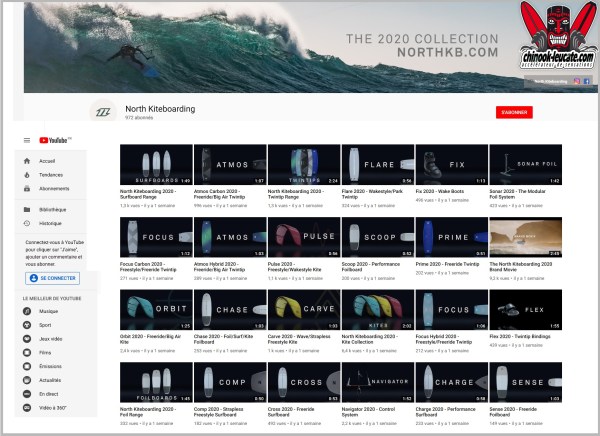Click title 'The North Kiteboarding 2020 Brand Movie'
This screenshot has width=600, height=436.
click(x=520, y=267)
